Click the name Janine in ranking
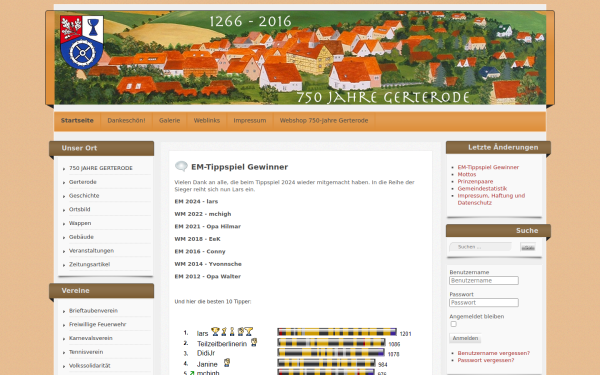This screenshot has width=600, height=375. (207, 364)
